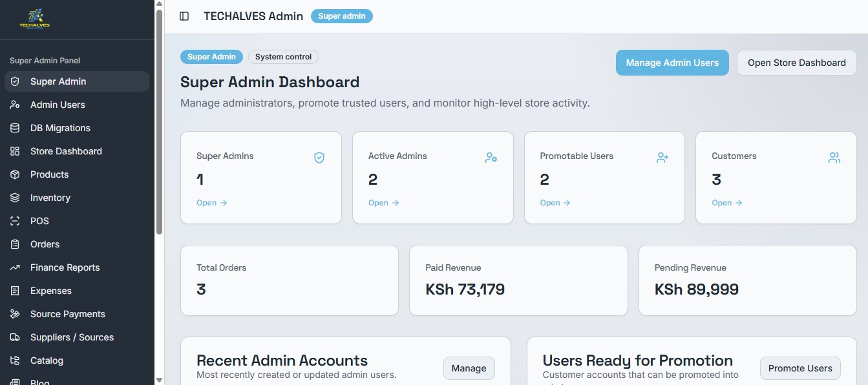Viewport: 868px width, 385px height.
Task: Open link on Super Admins card
Action: tap(212, 203)
